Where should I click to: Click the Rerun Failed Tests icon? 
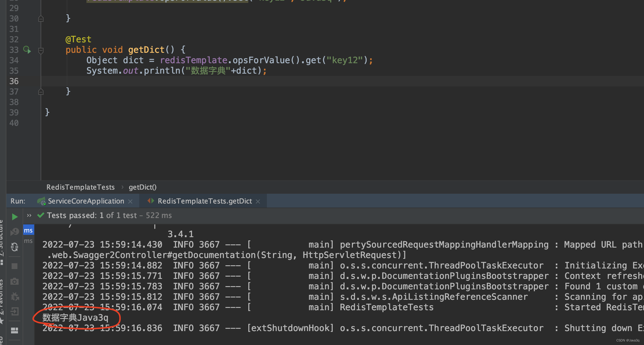[15, 232]
